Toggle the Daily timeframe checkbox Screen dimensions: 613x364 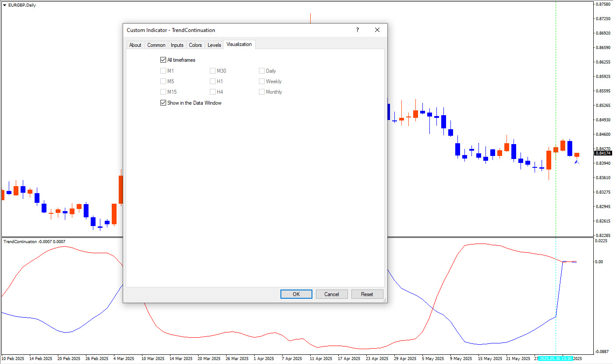(262, 71)
